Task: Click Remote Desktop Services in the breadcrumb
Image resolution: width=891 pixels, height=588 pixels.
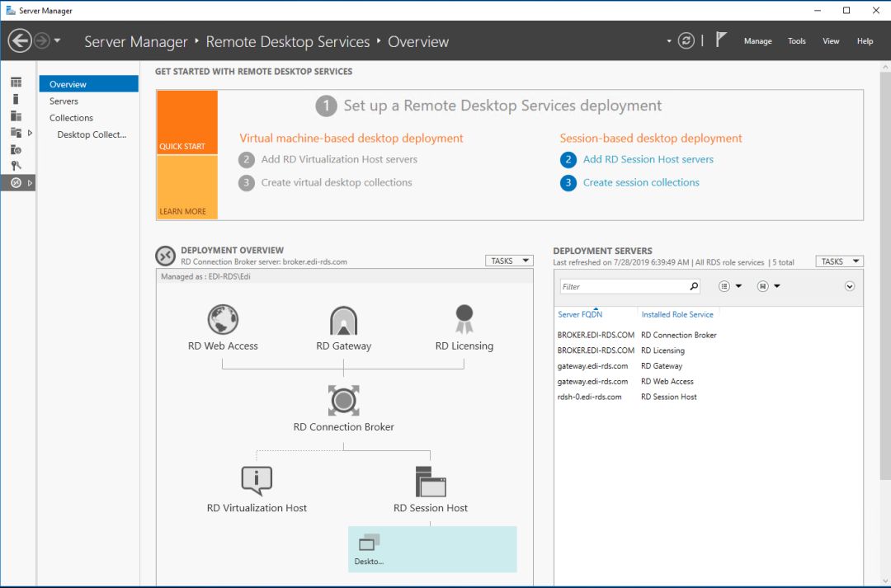Action: (x=288, y=41)
